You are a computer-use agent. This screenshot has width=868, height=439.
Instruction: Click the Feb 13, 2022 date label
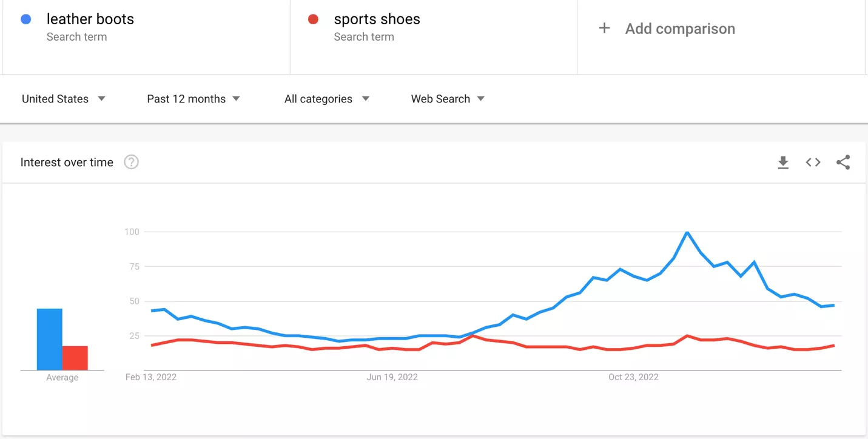point(151,377)
